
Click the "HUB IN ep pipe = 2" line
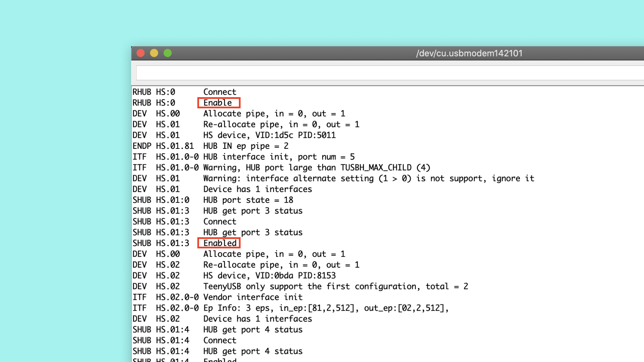pyautogui.click(x=246, y=146)
